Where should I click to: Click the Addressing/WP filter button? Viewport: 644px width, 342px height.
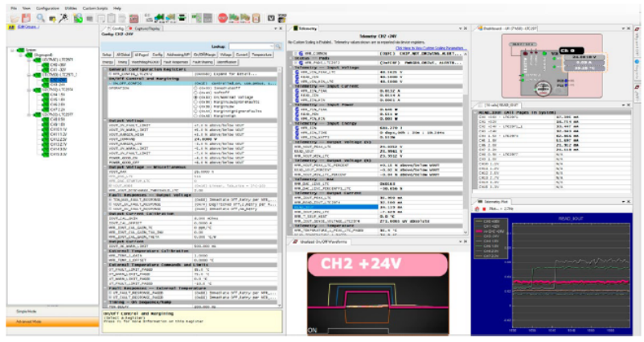click(178, 55)
